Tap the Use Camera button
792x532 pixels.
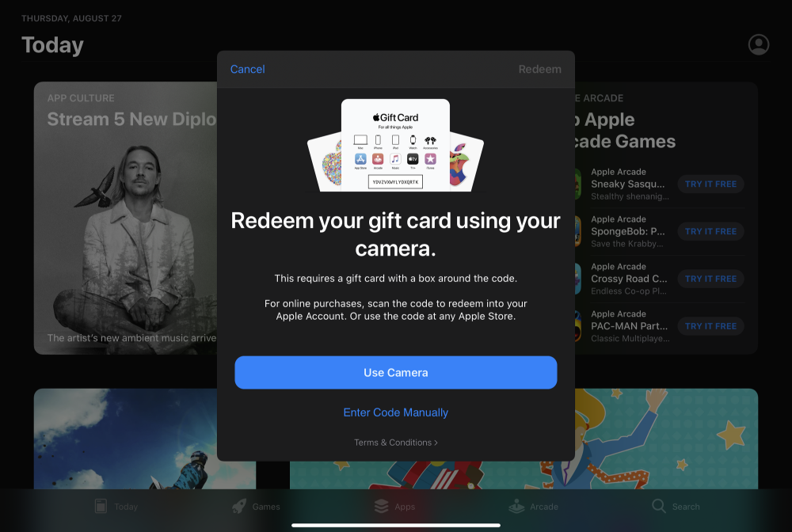click(x=395, y=373)
